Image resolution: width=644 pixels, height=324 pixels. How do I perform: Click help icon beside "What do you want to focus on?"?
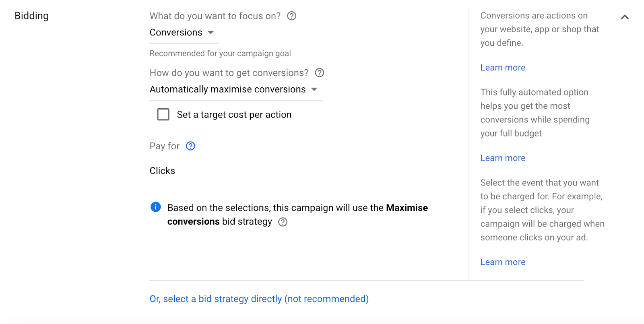click(291, 16)
